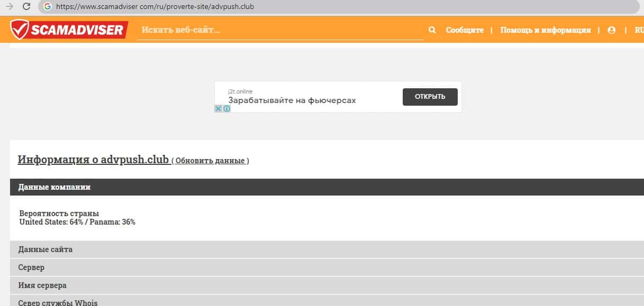Click Информация о advpush.club heading

pos(93,160)
